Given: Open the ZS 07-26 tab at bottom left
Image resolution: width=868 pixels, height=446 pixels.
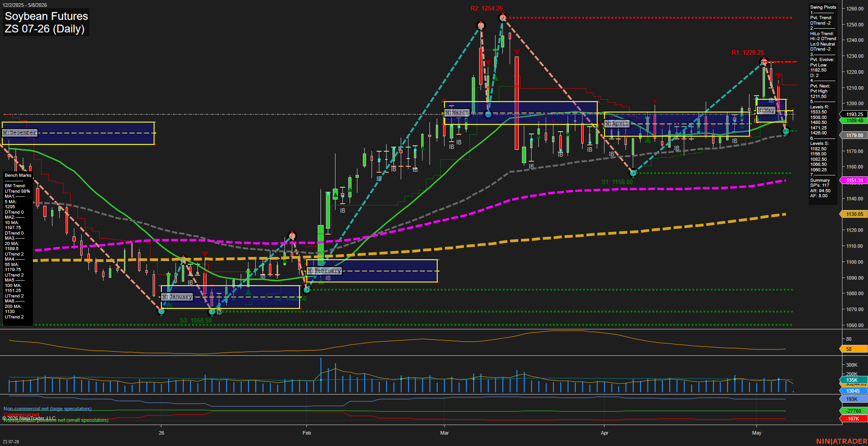Looking at the screenshot, I should click(x=11, y=442).
